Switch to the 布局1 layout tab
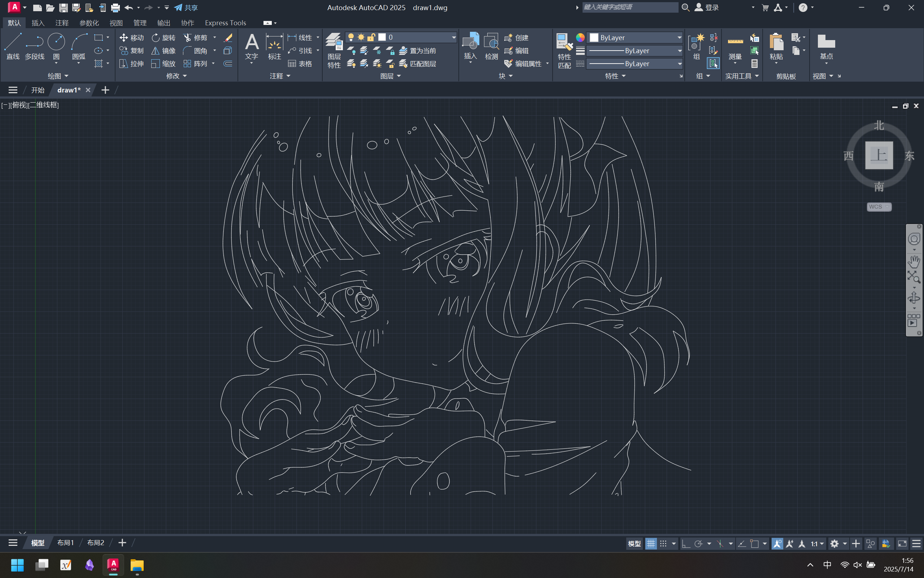This screenshot has height=578, width=924. click(65, 543)
